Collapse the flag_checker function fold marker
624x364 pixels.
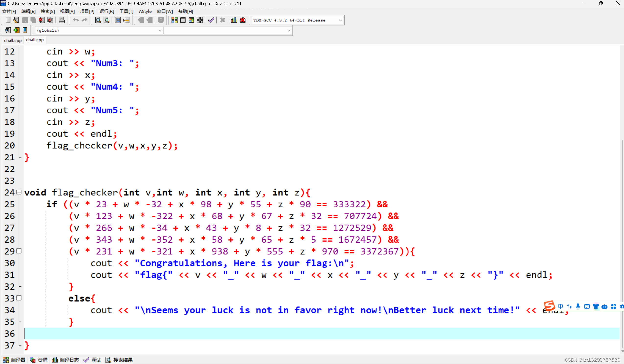[19, 192]
